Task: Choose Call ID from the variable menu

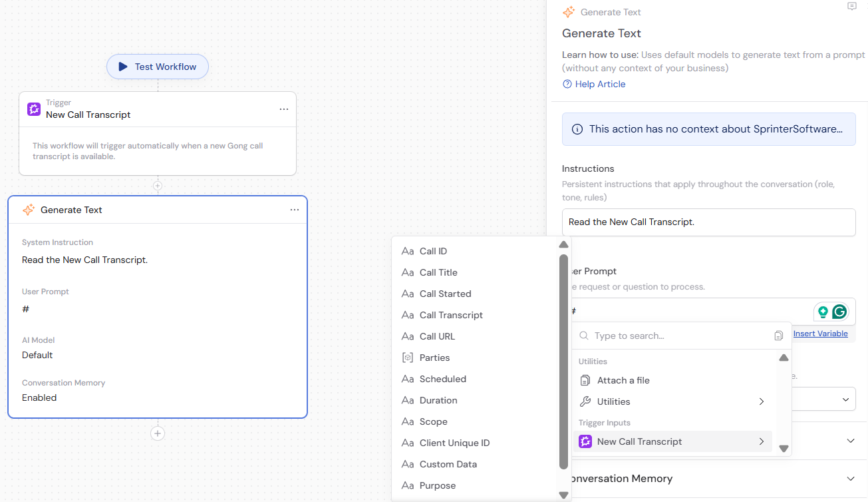Action: point(432,251)
